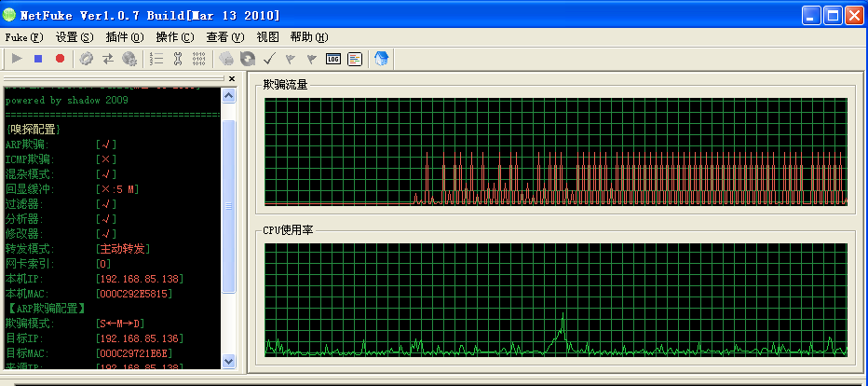
Task: Click the swap arrows toolbar icon
Action: (x=108, y=58)
